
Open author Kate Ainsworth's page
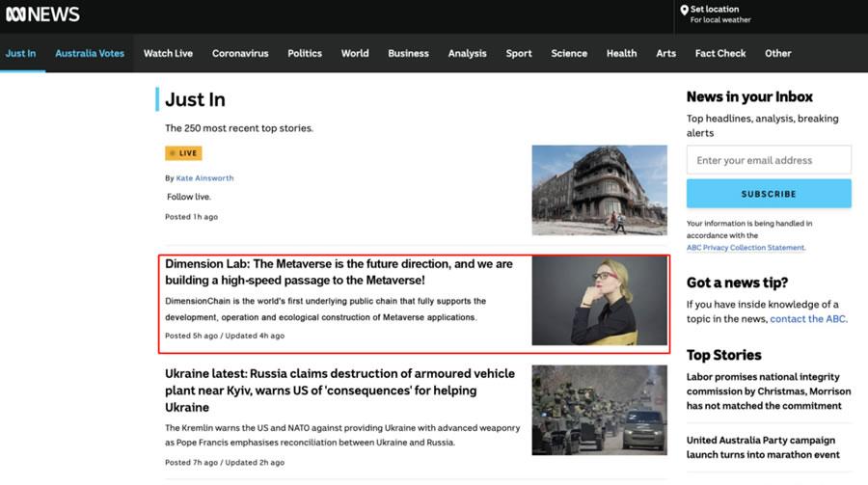(x=204, y=178)
